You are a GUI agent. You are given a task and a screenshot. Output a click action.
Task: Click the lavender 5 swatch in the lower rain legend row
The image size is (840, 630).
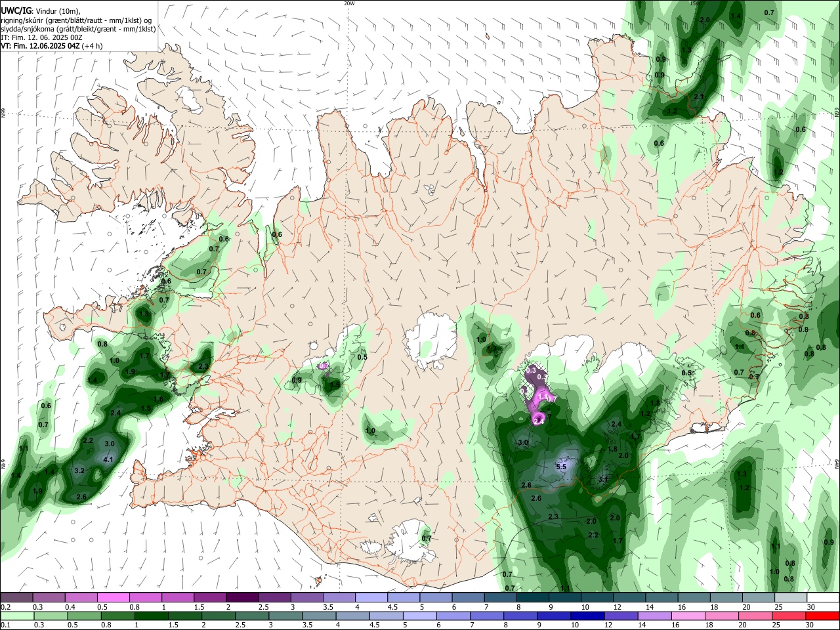[x=420, y=616]
